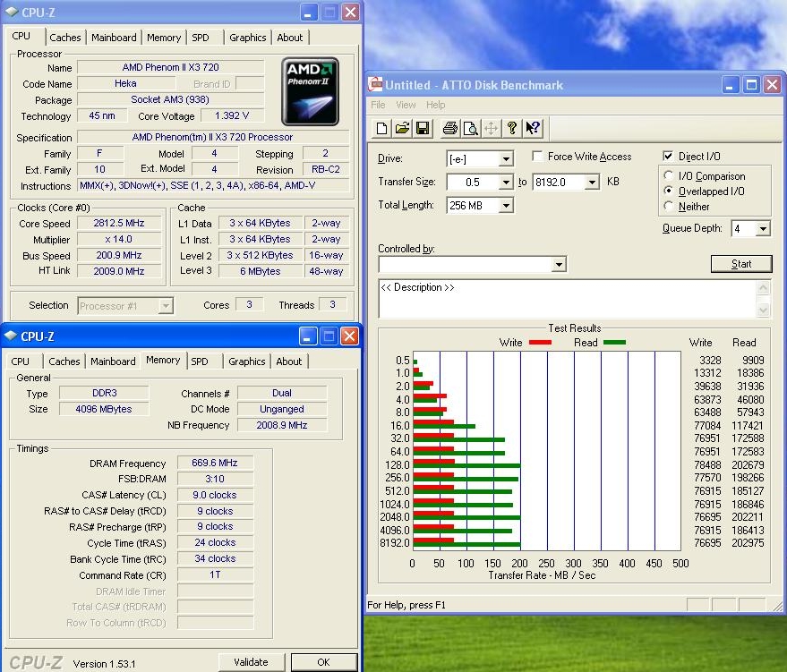Image resolution: width=787 pixels, height=672 pixels.
Task: Open the Drive dropdown
Action: coord(507,159)
